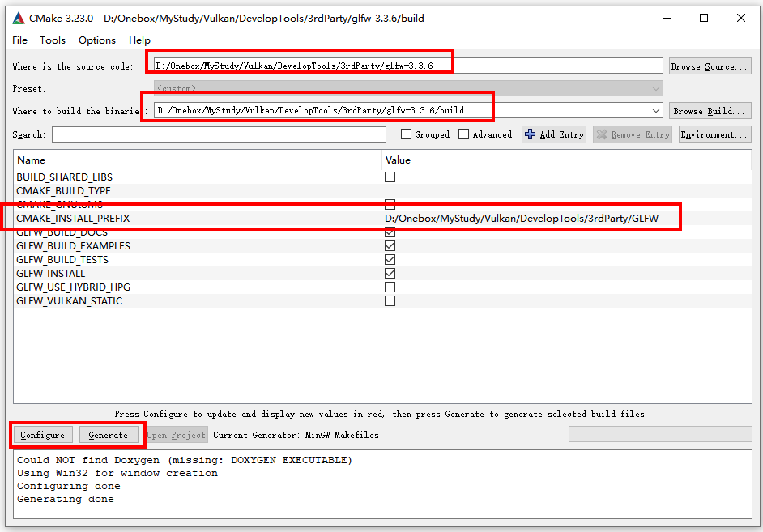Enable GLFW_VULKAN_STATIC checkbox
Viewport: 763px width, 532px height.
coord(390,301)
